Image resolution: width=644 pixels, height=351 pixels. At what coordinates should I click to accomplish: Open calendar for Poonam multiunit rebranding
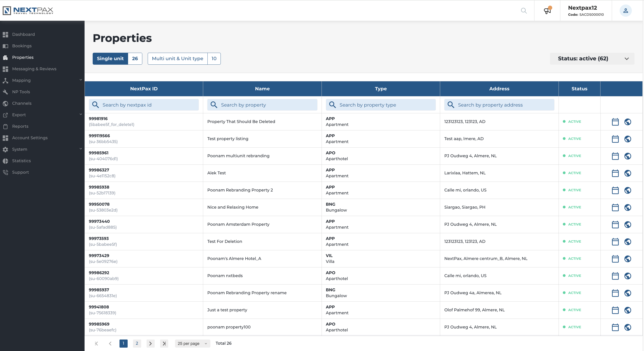pyautogui.click(x=615, y=156)
